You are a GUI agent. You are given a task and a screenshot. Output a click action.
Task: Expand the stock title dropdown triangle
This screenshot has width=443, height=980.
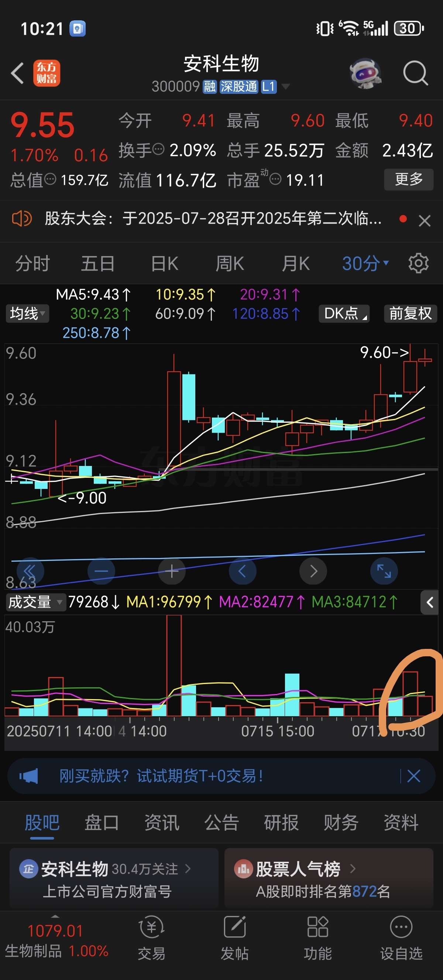pyautogui.click(x=285, y=86)
